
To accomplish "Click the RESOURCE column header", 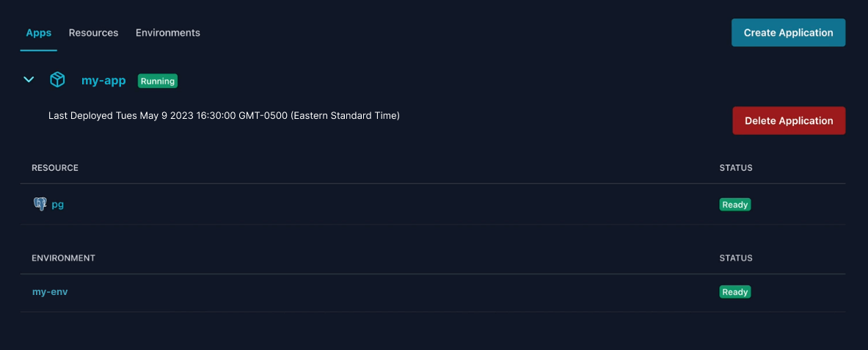I will (55, 168).
